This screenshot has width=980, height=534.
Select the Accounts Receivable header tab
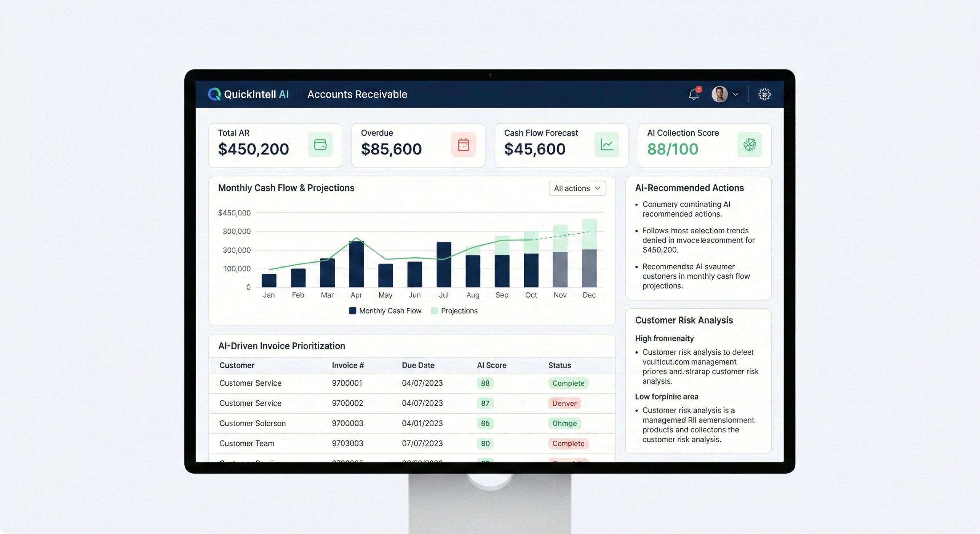pyautogui.click(x=357, y=94)
